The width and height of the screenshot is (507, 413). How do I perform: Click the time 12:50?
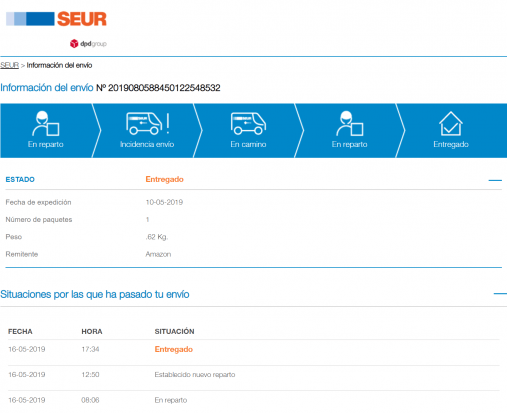[x=90, y=375]
